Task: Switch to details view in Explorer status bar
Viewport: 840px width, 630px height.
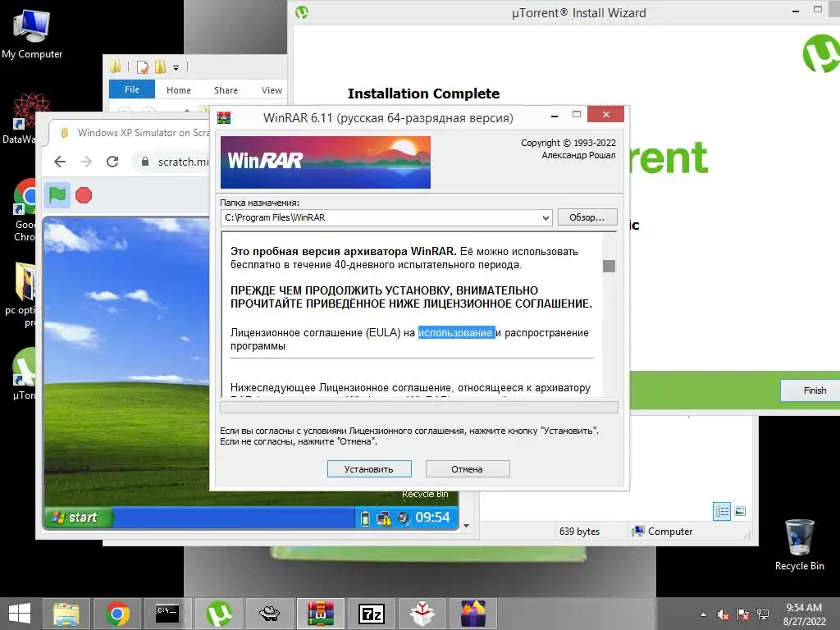Action: [722, 511]
